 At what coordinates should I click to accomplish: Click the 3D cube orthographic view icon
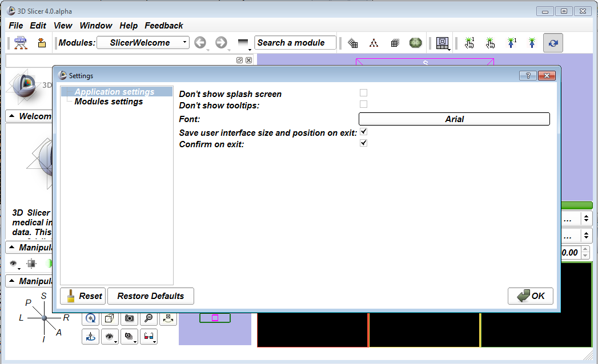click(x=110, y=318)
